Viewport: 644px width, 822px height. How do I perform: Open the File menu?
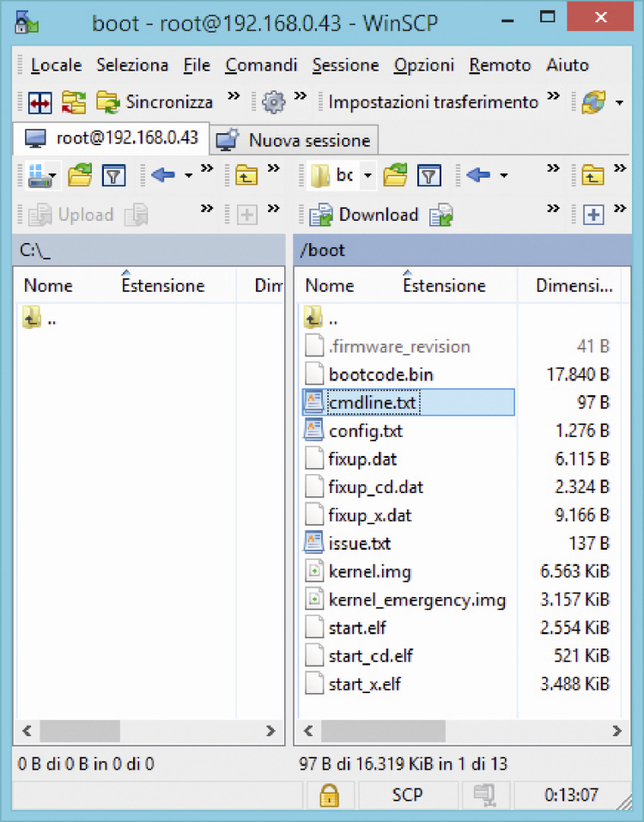click(197, 65)
